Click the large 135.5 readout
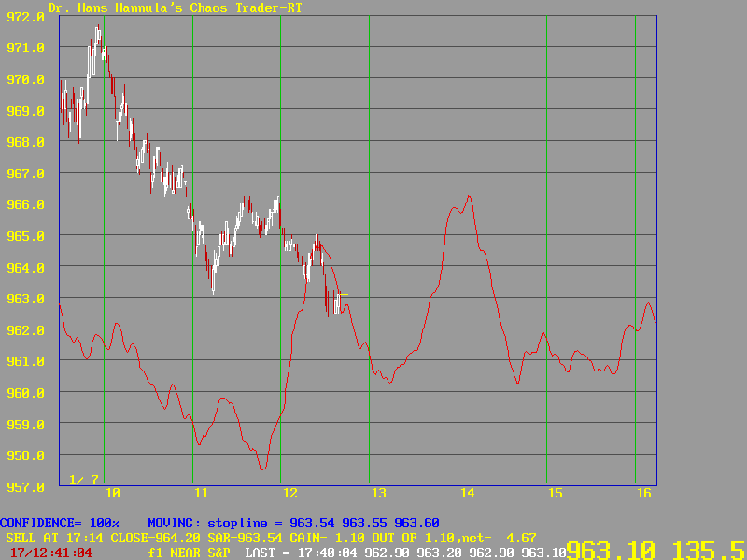 pos(710,550)
